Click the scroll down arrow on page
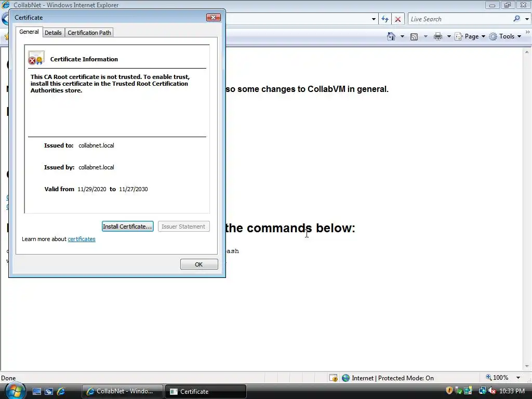532x399 pixels. coord(527,366)
